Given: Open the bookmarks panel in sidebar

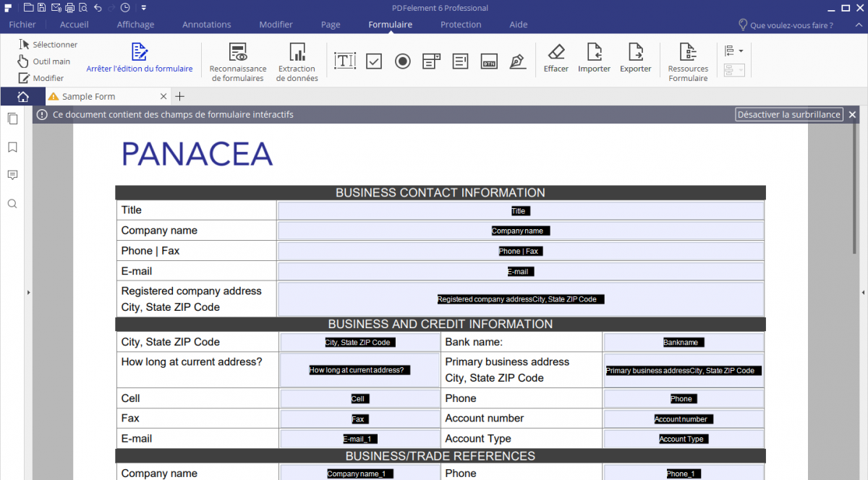Looking at the screenshot, I should coord(12,147).
